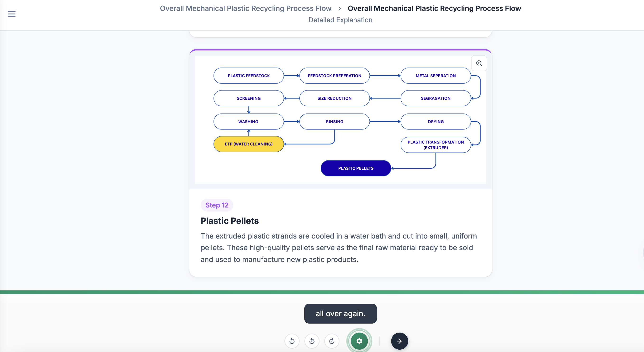Click the Plastic Transformation (Extruder) node
Image resolution: width=644 pixels, height=352 pixels.
[x=436, y=145]
